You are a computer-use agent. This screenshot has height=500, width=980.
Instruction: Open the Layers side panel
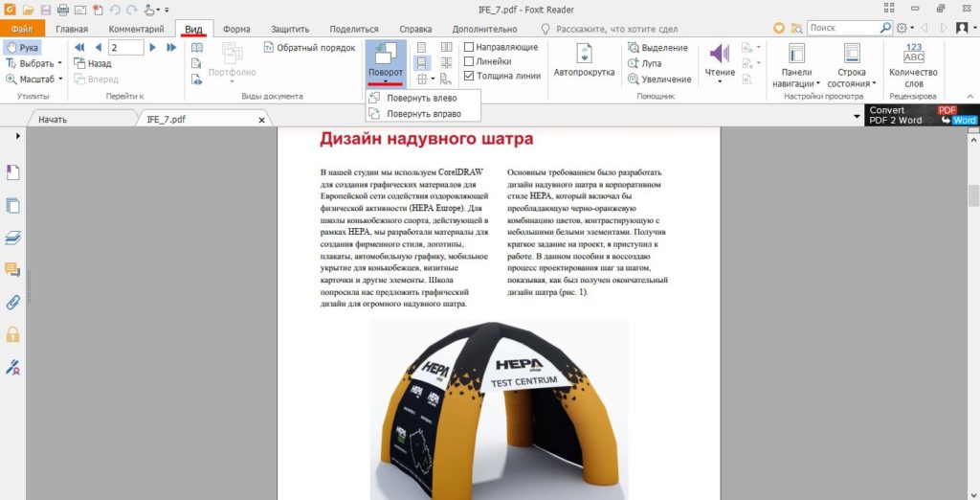click(x=12, y=238)
